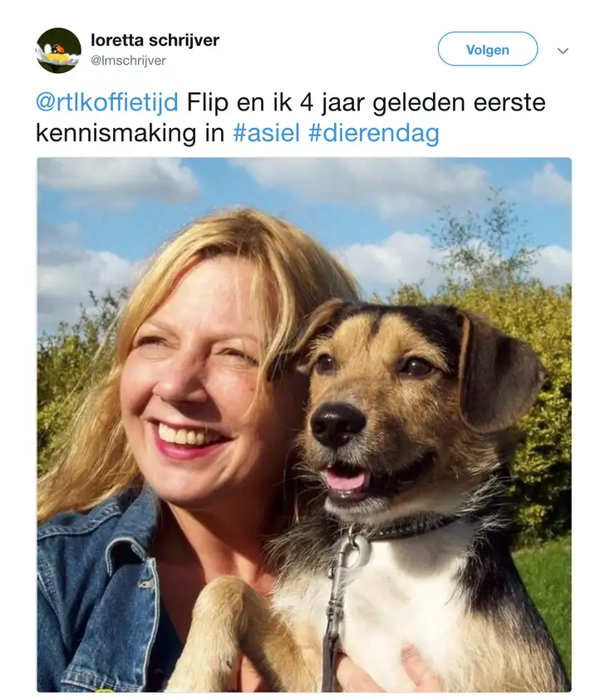Viewport: 605px width, 700px height.
Task: Click the grey username under the name
Action: [128, 61]
